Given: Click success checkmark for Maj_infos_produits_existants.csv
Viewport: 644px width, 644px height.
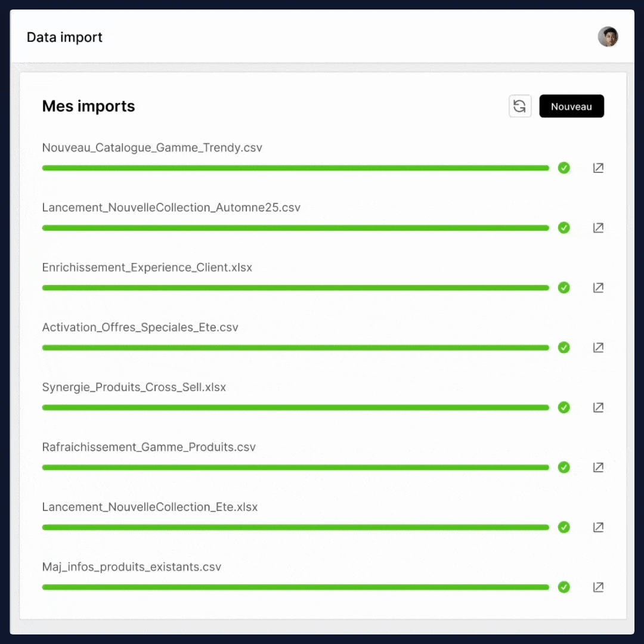Looking at the screenshot, I should (564, 587).
